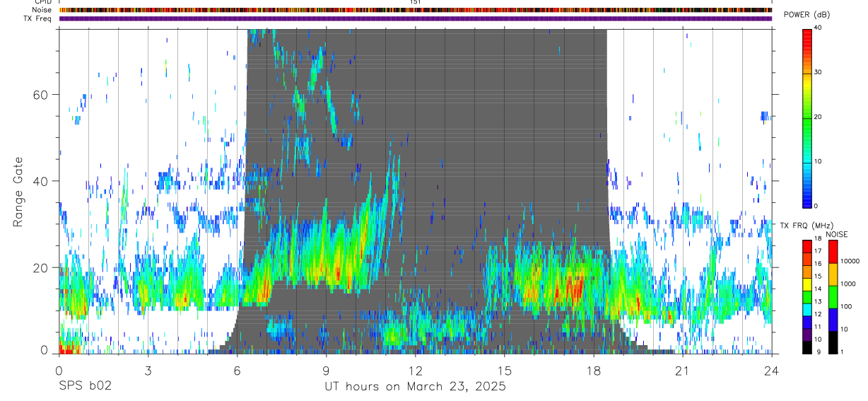This screenshot has width=868, height=401.
Task: Click the 20 tick on the power scale
Action: tap(818, 117)
